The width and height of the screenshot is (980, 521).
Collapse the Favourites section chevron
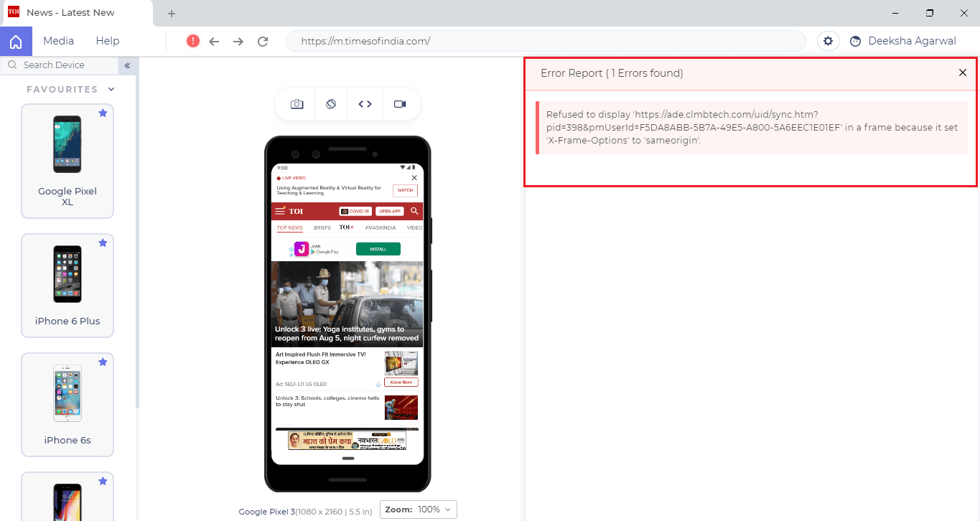click(x=111, y=90)
